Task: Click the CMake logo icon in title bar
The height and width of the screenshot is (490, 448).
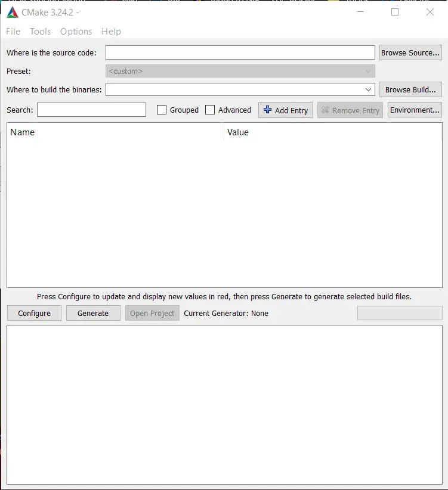Action: (13, 12)
